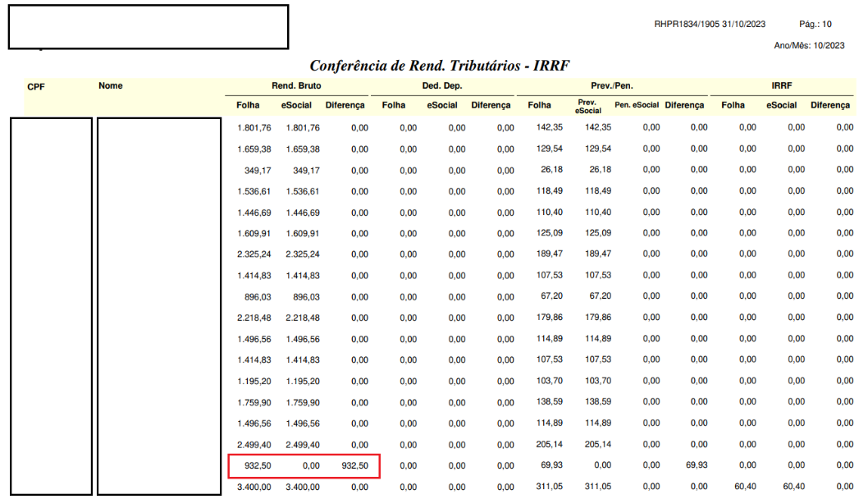Click the 3.400,00 Rend. Bruto Folha value
The width and height of the screenshot is (868, 499).
coord(254,487)
